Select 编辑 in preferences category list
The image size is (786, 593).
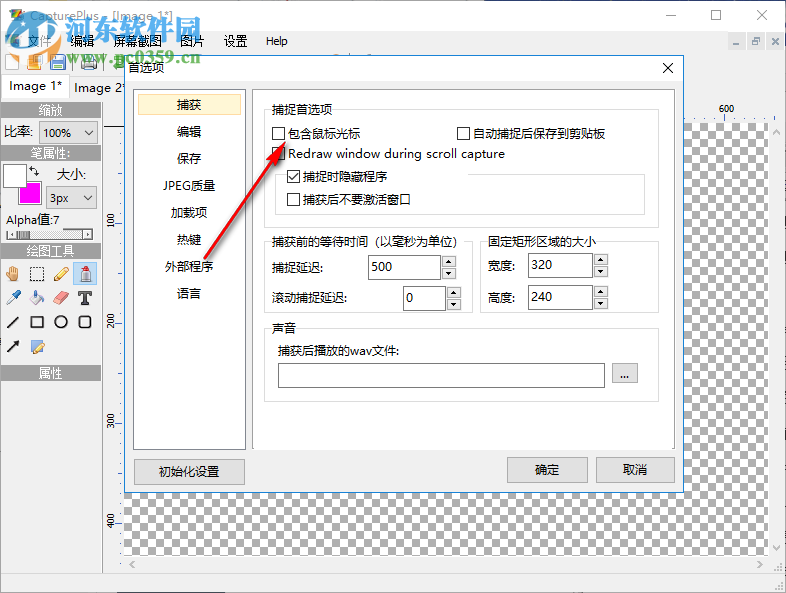click(189, 132)
